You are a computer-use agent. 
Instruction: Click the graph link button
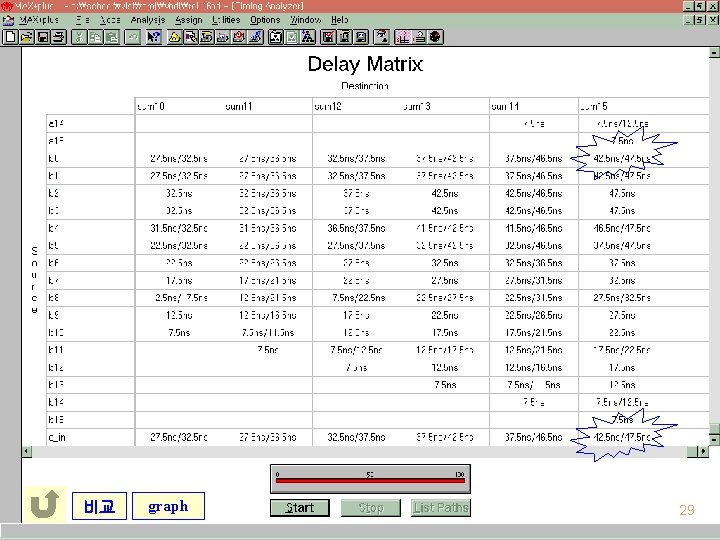point(168,506)
